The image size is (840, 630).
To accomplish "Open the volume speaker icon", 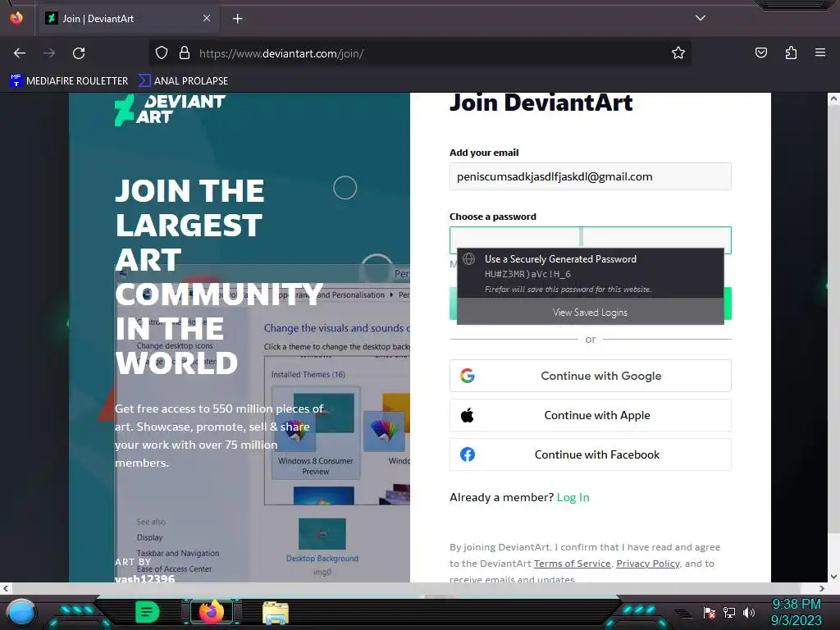I will [x=749, y=612].
